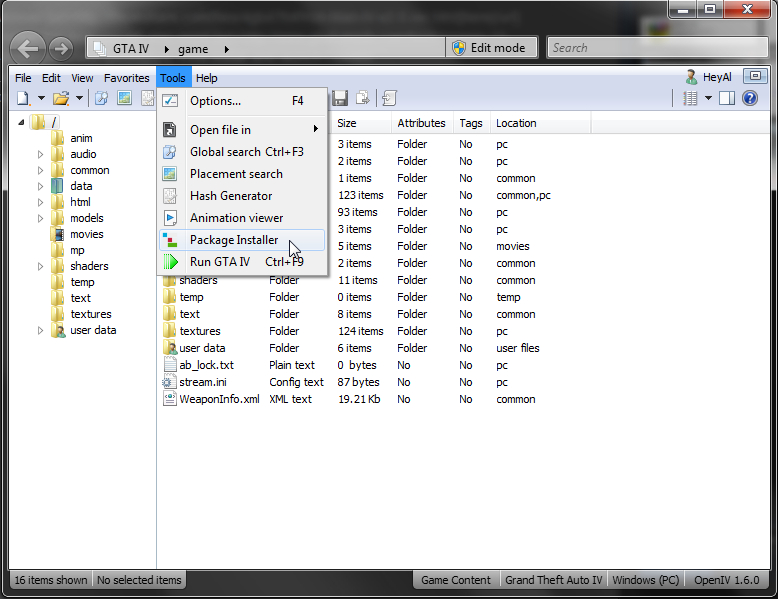
Task: Expand the user data folder in tree
Action: pos(40,331)
